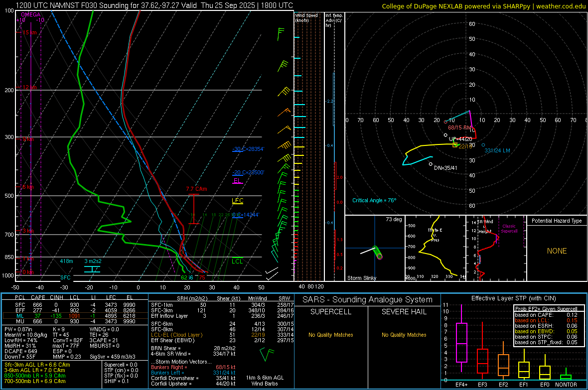Select the SFC-1km shear row

tap(222, 305)
